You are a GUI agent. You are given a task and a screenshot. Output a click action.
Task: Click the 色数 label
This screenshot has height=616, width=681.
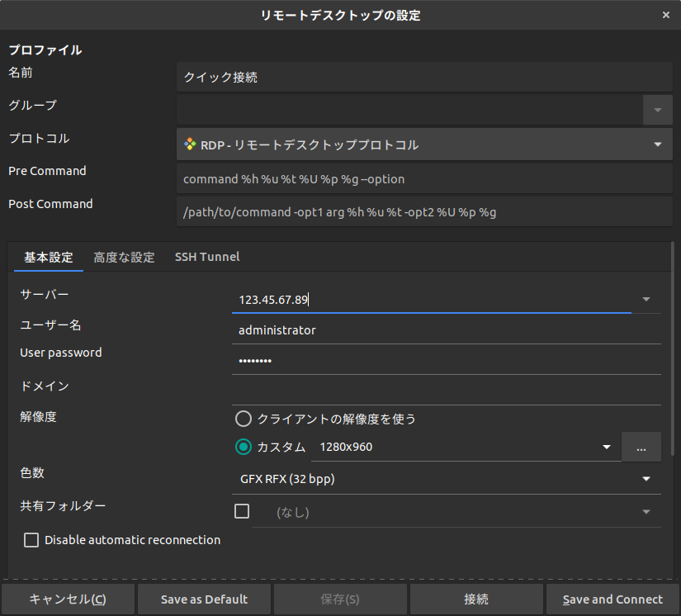click(32, 472)
